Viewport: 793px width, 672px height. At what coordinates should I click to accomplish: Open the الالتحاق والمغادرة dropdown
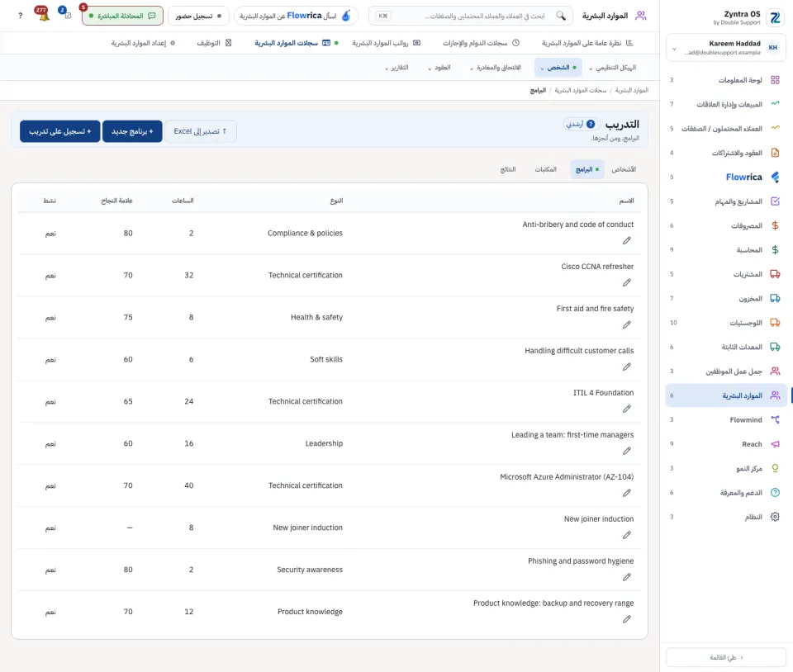[x=495, y=68]
